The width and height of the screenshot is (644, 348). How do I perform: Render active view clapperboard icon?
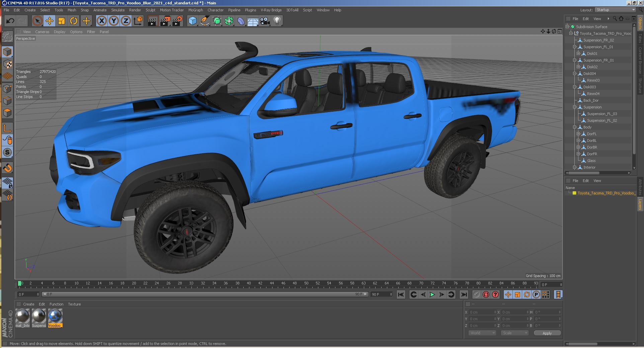tap(152, 21)
